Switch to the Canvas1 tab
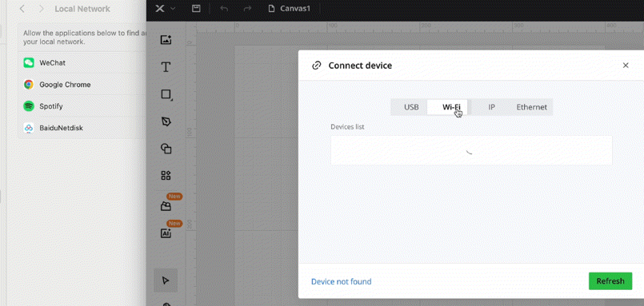Viewport: 644px width, 306px height. (x=289, y=9)
